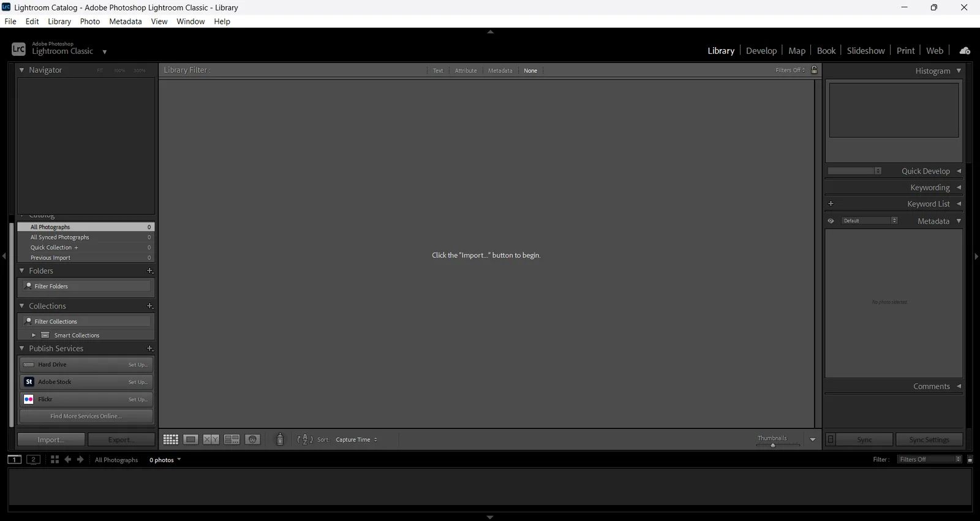Go forward with filmstrip right arrow
The image size is (980, 521).
pyautogui.click(x=80, y=460)
